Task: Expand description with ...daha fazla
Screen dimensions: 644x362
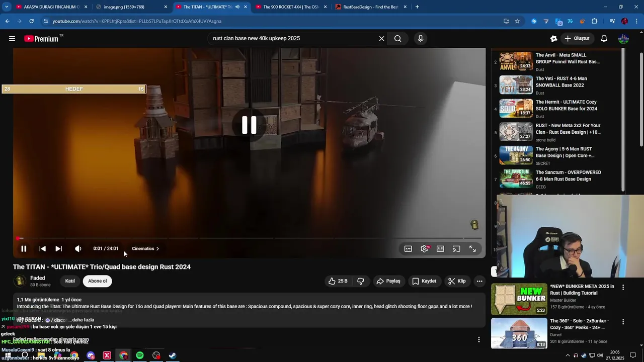Action: [81, 320]
